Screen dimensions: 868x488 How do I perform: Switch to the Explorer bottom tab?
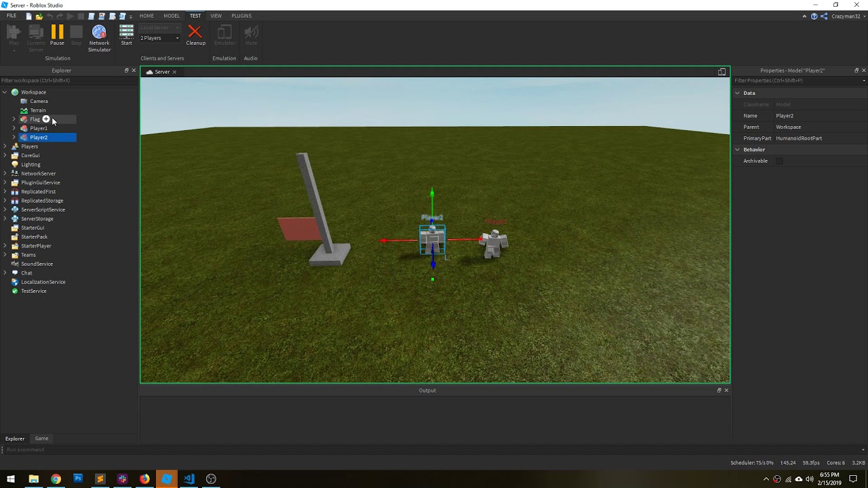[x=15, y=439]
